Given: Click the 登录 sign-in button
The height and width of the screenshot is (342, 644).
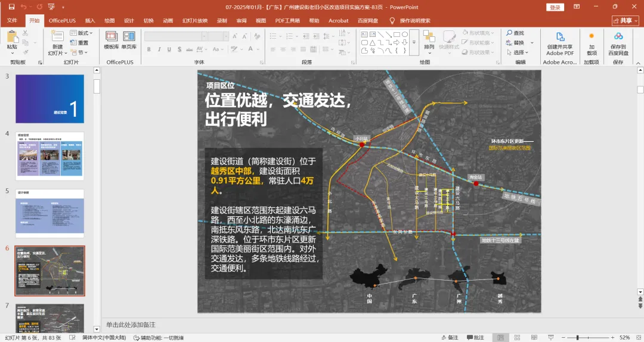Looking at the screenshot, I should click(555, 7).
